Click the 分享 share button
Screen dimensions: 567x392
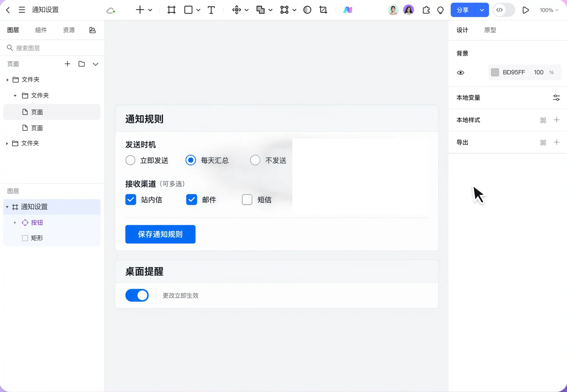[463, 10]
